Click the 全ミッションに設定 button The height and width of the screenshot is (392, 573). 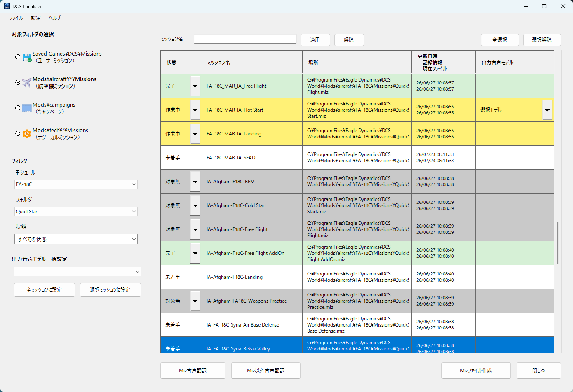click(45, 290)
